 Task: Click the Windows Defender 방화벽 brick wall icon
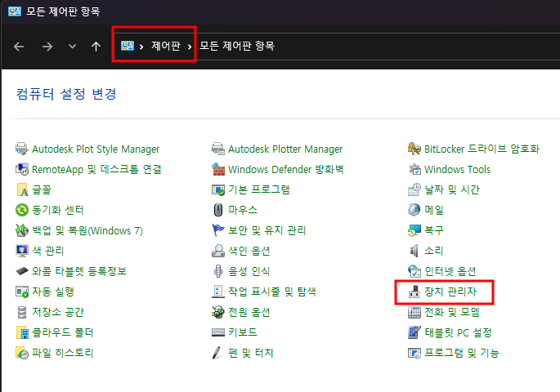pos(217,169)
